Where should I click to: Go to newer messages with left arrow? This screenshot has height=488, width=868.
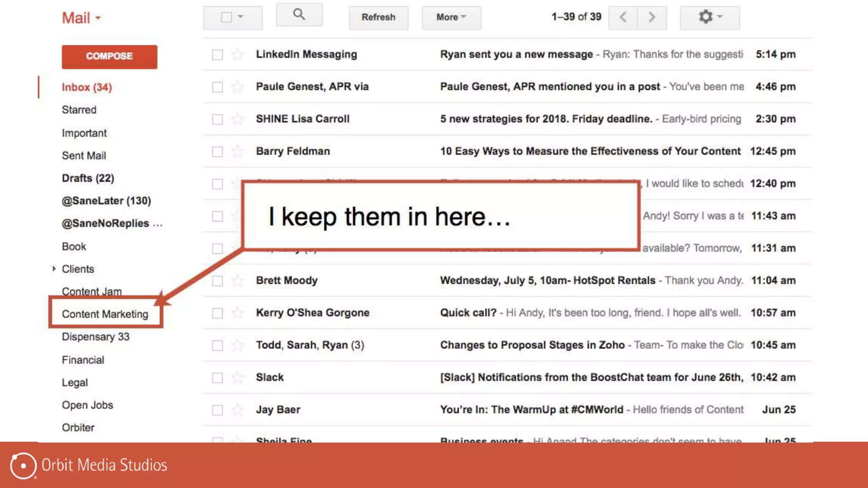(x=623, y=17)
